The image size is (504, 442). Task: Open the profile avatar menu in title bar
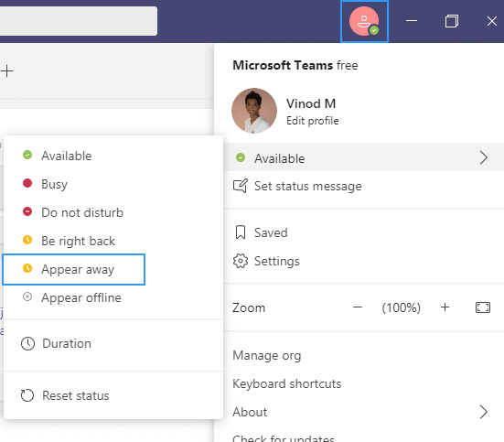(x=364, y=21)
